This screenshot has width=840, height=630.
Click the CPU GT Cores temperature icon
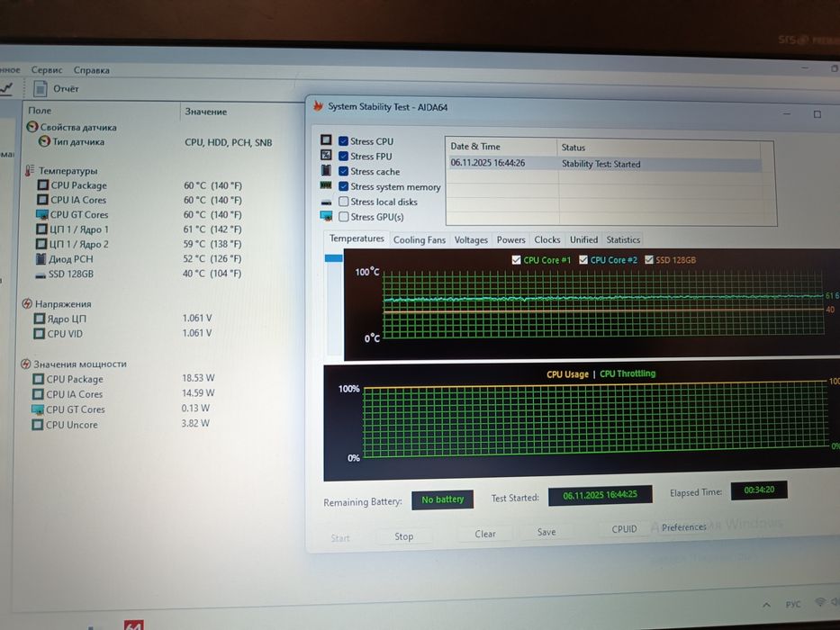pos(41,215)
